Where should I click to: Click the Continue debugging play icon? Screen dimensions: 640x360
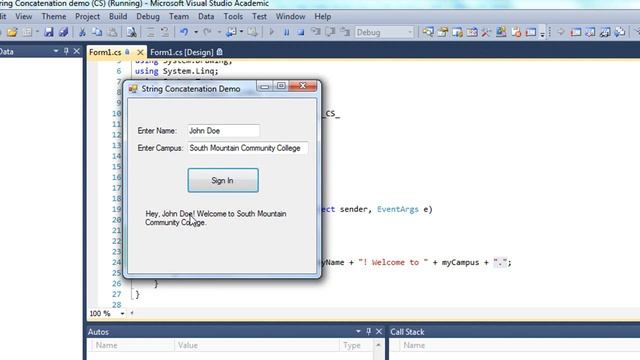(x=271, y=32)
